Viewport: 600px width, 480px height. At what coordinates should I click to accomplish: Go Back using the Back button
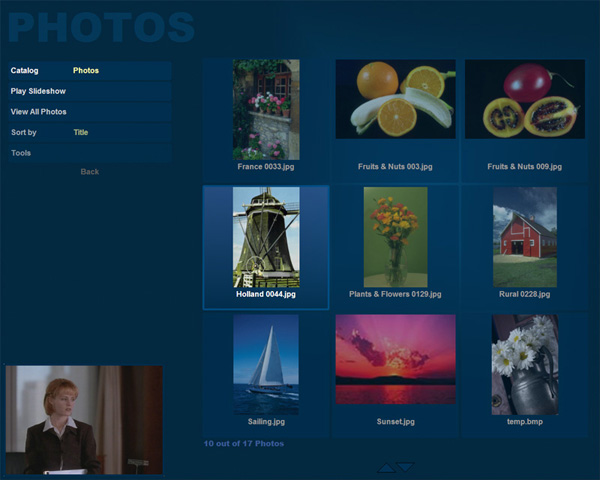(x=90, y=172)
